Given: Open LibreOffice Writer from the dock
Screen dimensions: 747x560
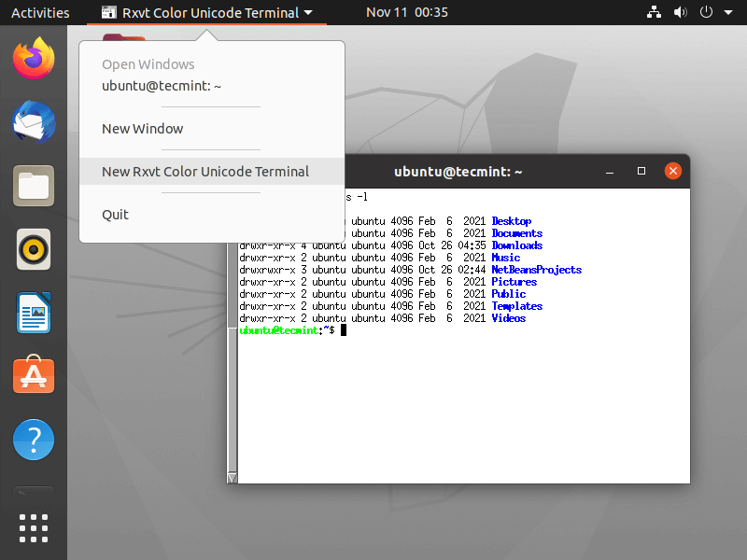Looking at the screenshot, I should pos(34,313).
